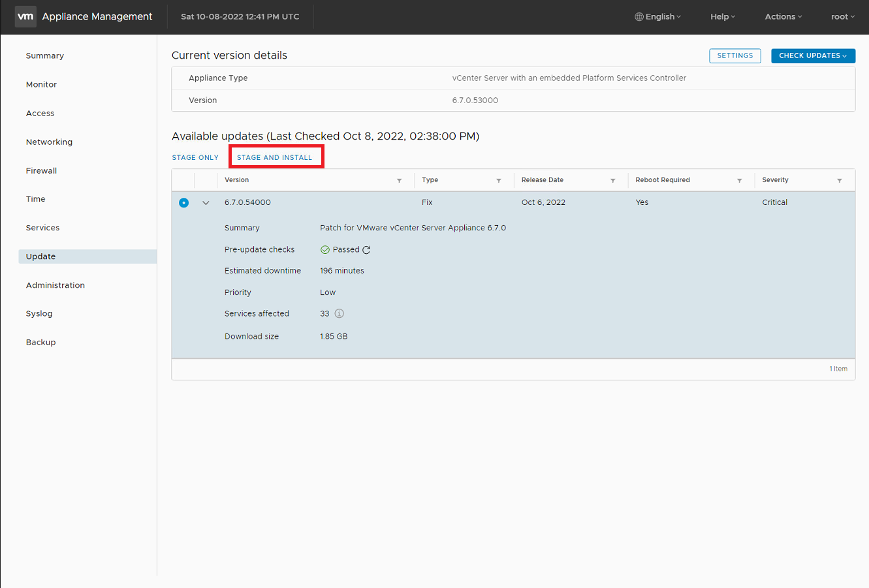Select the 6.7.0.54000 update radio button

click(x=183, y=203)
